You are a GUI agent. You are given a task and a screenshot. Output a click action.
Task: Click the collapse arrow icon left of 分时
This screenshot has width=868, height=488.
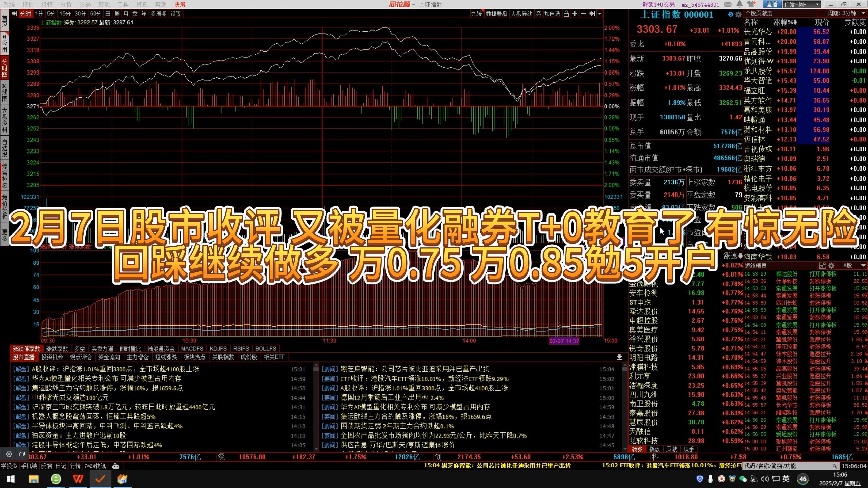[x=14, y=14]
